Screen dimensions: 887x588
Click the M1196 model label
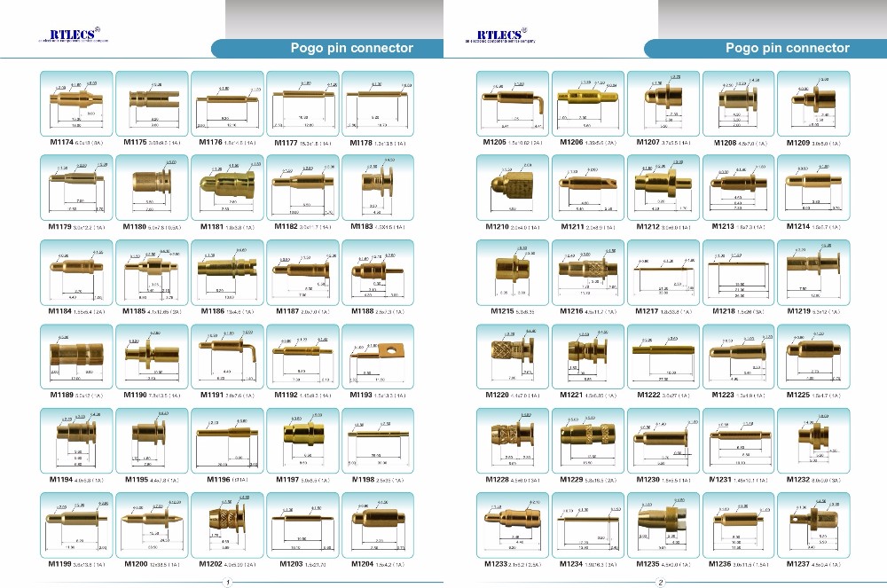click(x=219, y=480)
